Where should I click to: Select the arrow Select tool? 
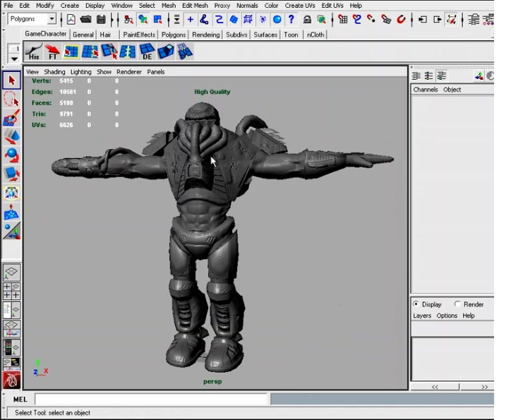pyautogui.click(x=12, y=80)
